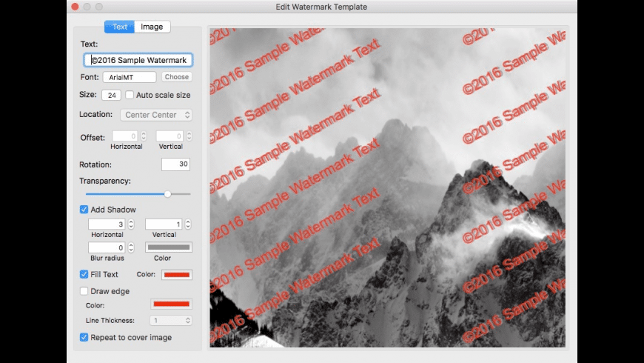644x363 pixels.
Task: Open the Line Thickness dropdown
Action: (171, 320)
